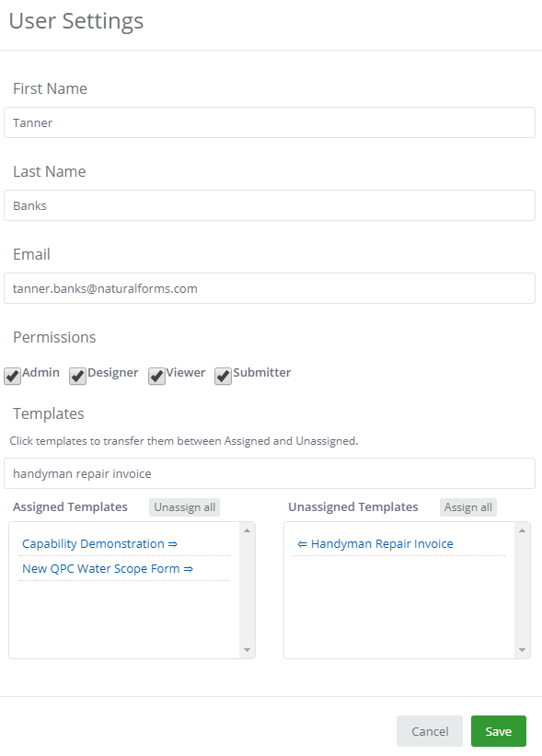Unassign the Capability Demonstration template
The height and width of the screenshot is (756, 542).
pyautogui.click(x=99, y=544)
